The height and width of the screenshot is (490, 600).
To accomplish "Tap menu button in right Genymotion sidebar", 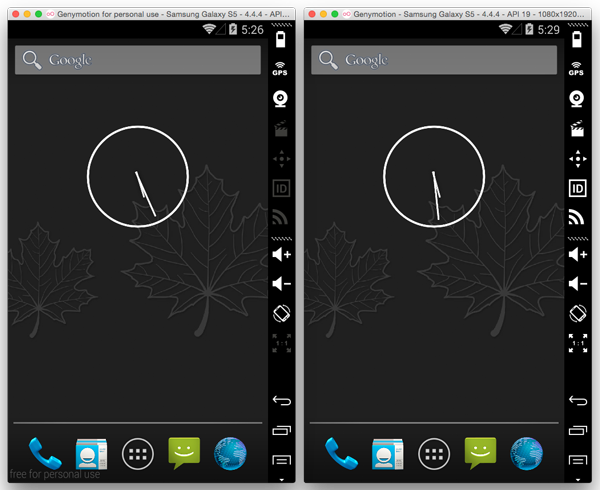I will pyautogui.click(x=578, y=459).
